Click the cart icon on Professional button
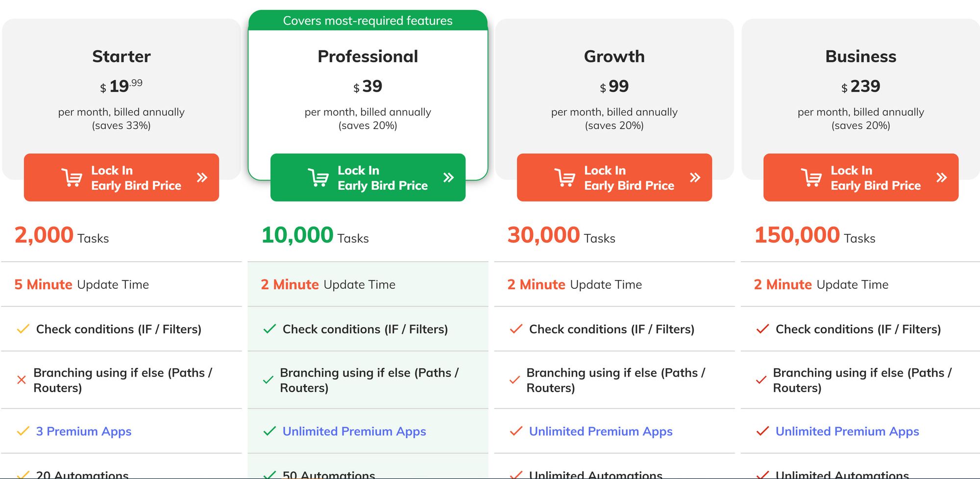 (318, 177)
